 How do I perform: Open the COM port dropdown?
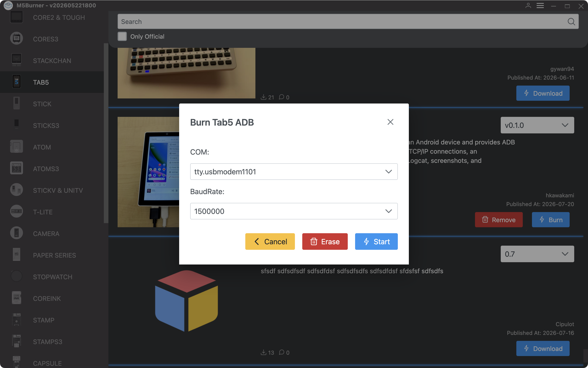(x=294, y=172)
